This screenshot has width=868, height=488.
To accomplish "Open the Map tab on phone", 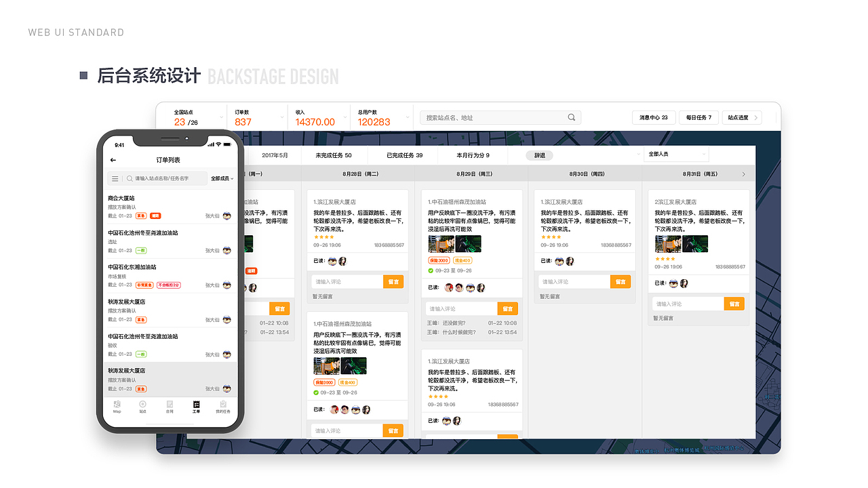I will 117,407.
